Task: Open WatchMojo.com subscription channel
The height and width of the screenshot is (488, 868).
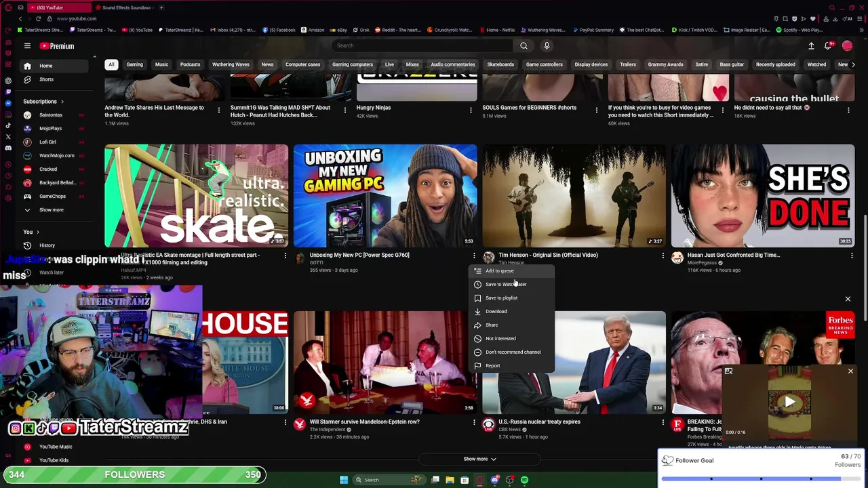Action: (54, 156)
